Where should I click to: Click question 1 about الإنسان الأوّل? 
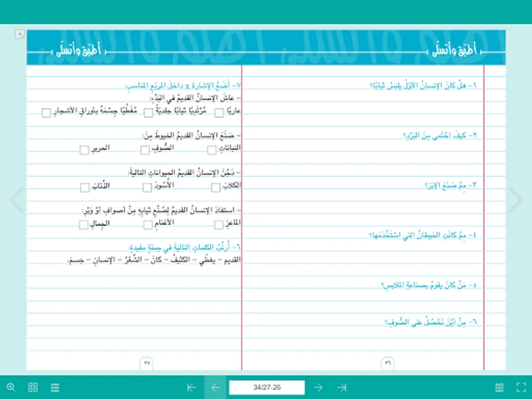tap(422, 85)
